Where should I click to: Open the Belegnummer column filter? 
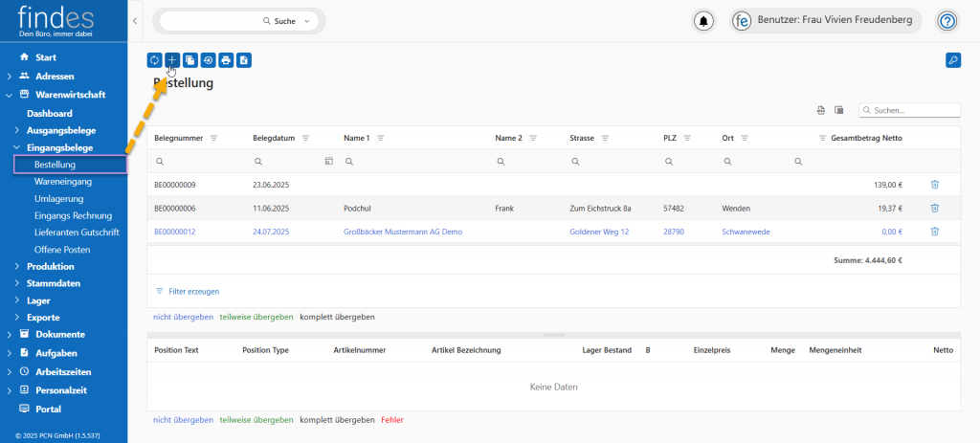[x=213, y=138]
